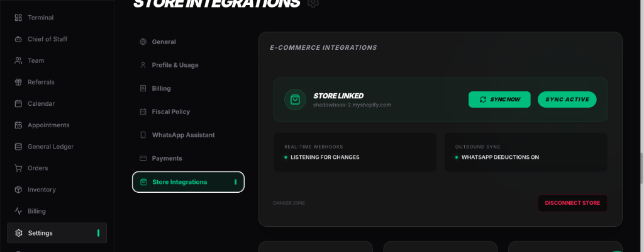Click the gear icon beside Store Integrations heading
Image resolution: width=644 pixels, height=252 pixels.
click(x=313, y=3)
